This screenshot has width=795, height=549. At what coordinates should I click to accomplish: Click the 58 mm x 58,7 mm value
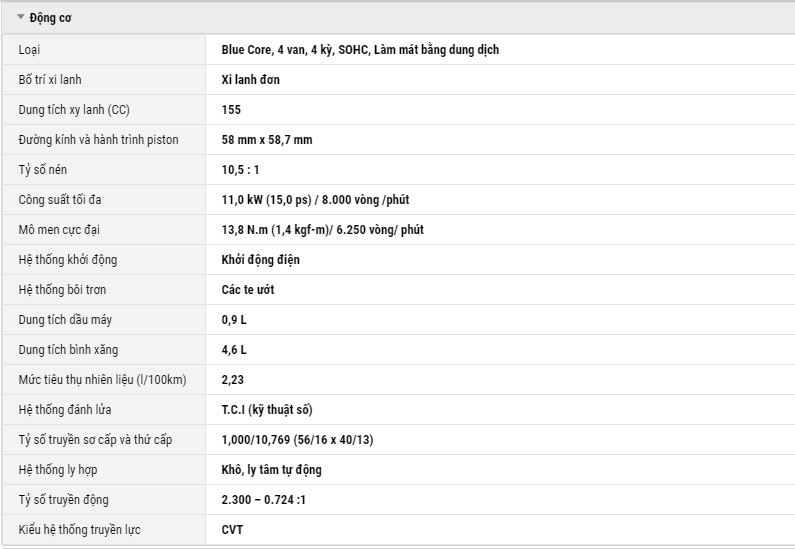coord(267,139)
